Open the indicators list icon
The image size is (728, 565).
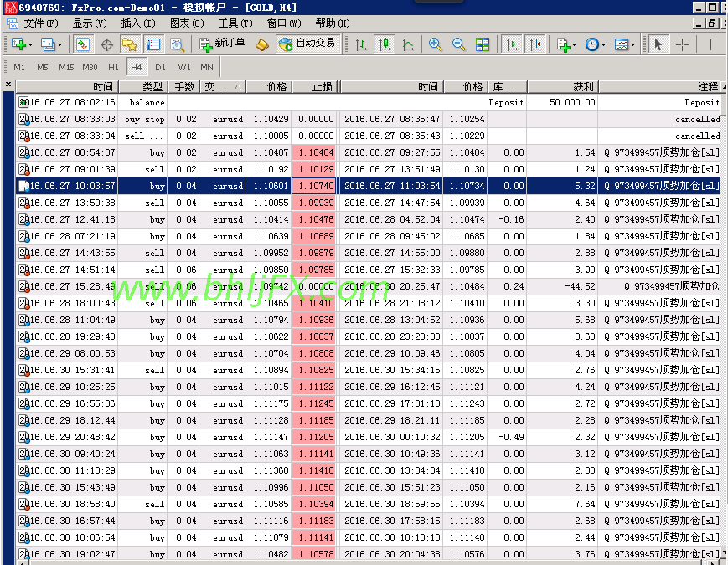coord(564,44)
